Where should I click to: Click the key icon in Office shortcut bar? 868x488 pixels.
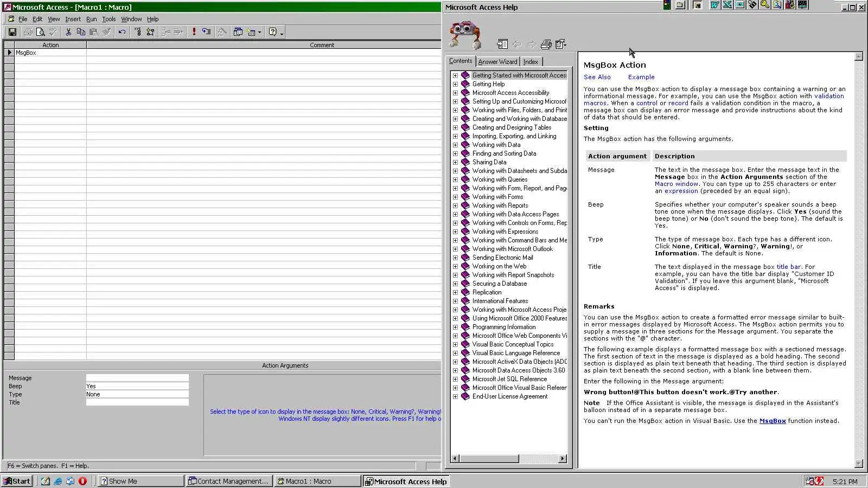[x=764, y=5]
